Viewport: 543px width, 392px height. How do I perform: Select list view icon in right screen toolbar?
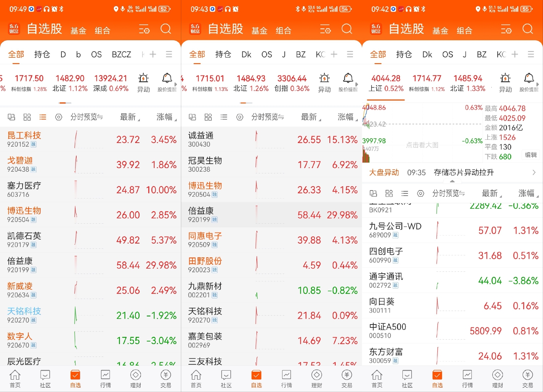405,193
